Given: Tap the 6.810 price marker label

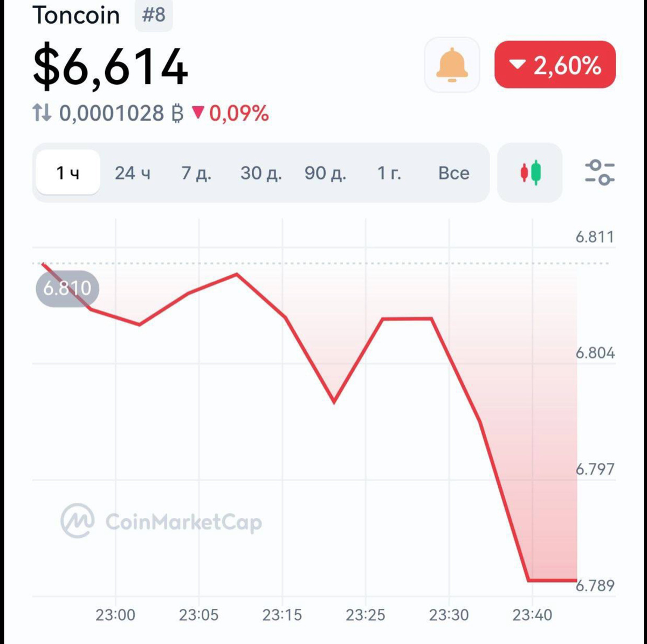Looking at the screenshot, I should (67, 288).
